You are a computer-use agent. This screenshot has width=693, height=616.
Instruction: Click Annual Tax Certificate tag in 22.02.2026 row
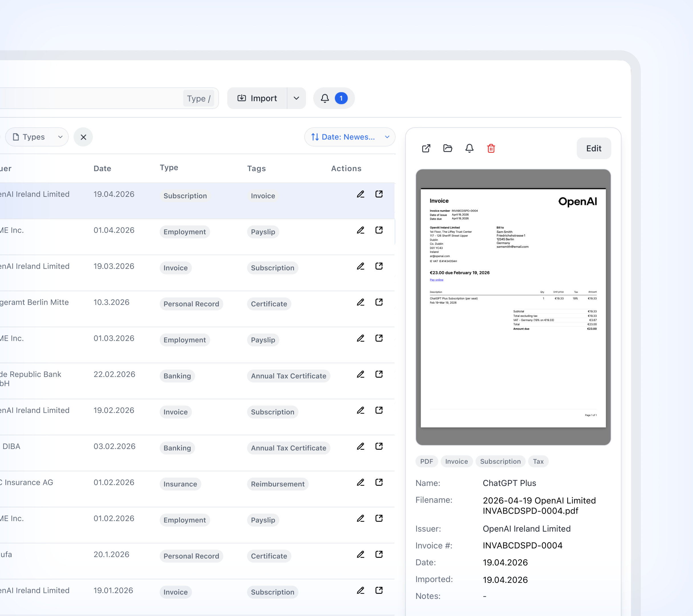coord(289,376)
